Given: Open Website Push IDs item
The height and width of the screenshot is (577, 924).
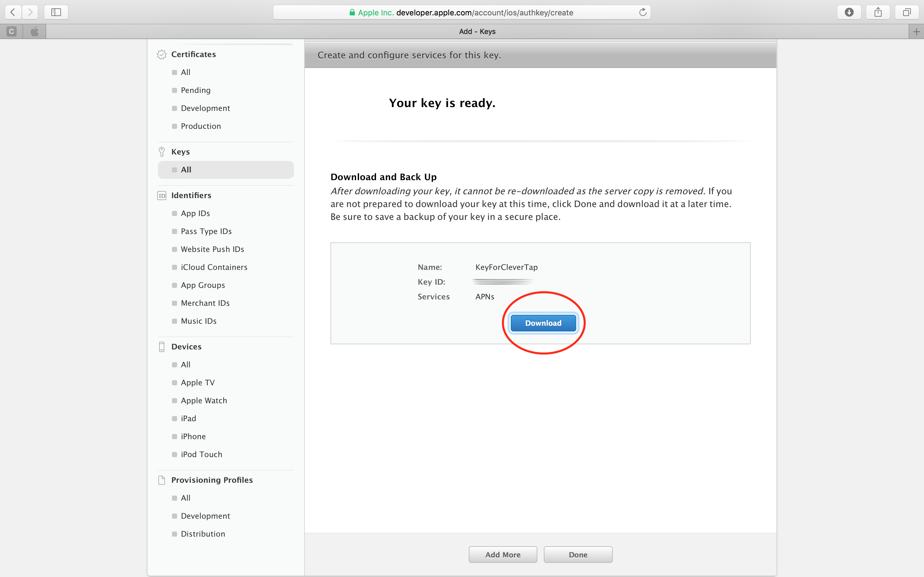Looking at the screenshot, I should click(212, 249).
